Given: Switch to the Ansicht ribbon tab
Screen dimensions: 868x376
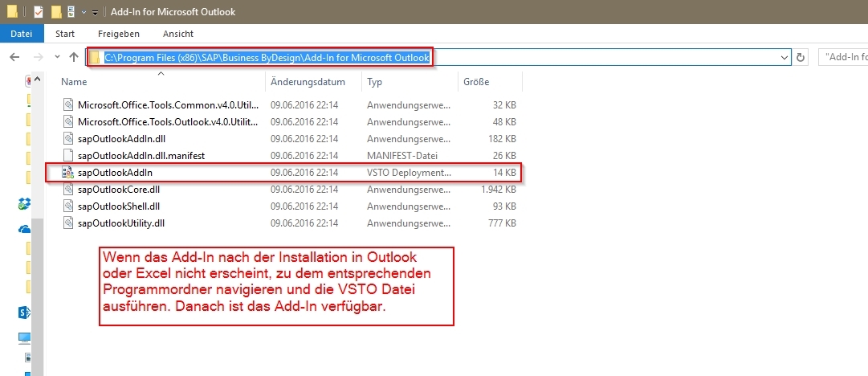Looking at the screenshot, I should point(177,34).
